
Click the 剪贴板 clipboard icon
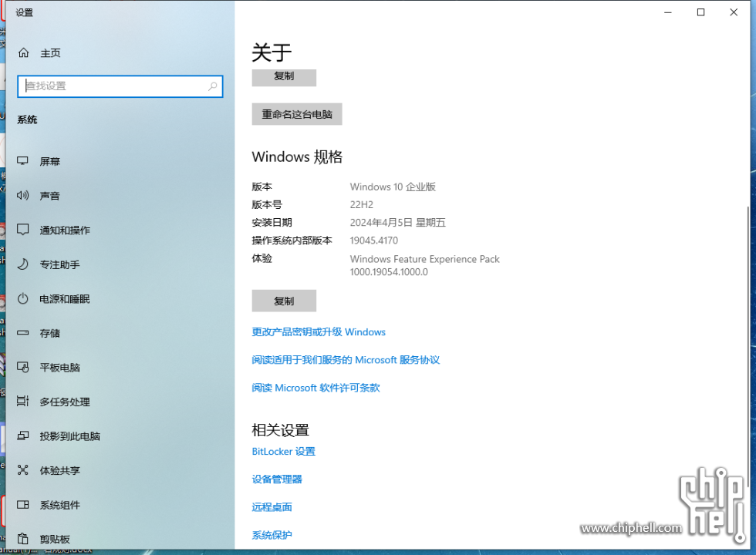point(22,539)
